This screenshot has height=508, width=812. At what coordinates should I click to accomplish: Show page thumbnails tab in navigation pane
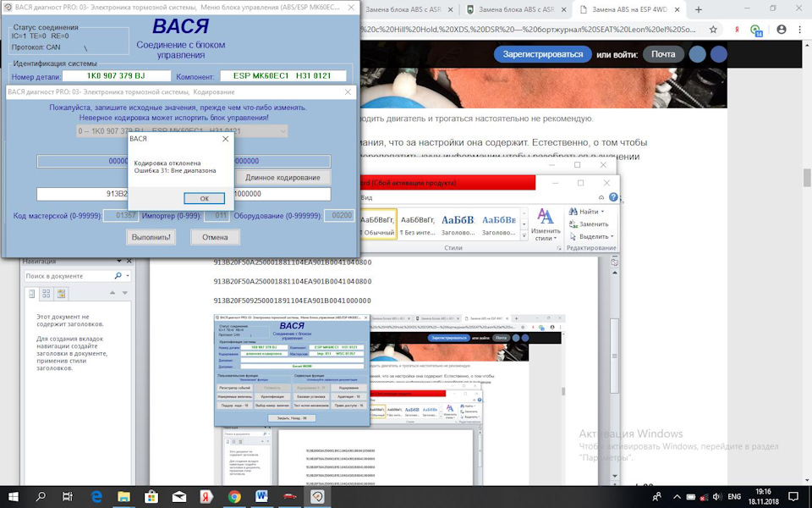point(47,294)
